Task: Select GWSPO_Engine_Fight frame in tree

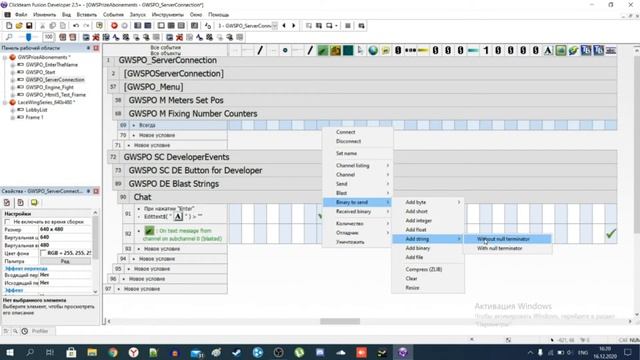Action: point(49,87)
